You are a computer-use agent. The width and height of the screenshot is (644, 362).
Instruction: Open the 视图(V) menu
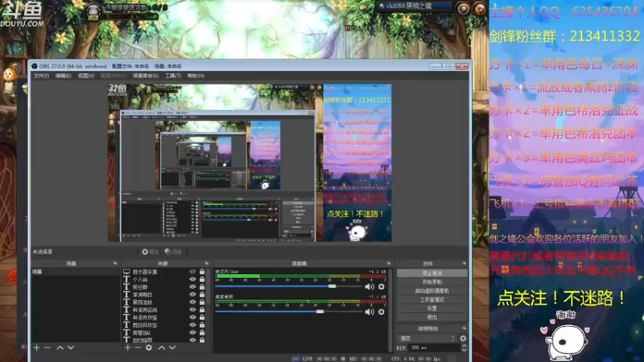click(86, 76)
